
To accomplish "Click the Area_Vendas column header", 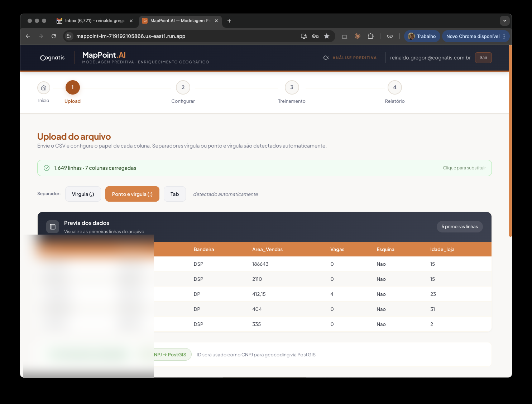I will [267, 249].
